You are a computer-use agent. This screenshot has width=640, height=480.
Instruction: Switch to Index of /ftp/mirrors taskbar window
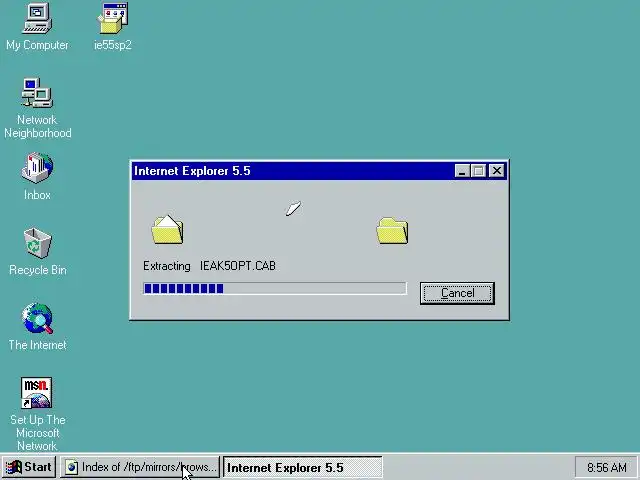[140, 467]
